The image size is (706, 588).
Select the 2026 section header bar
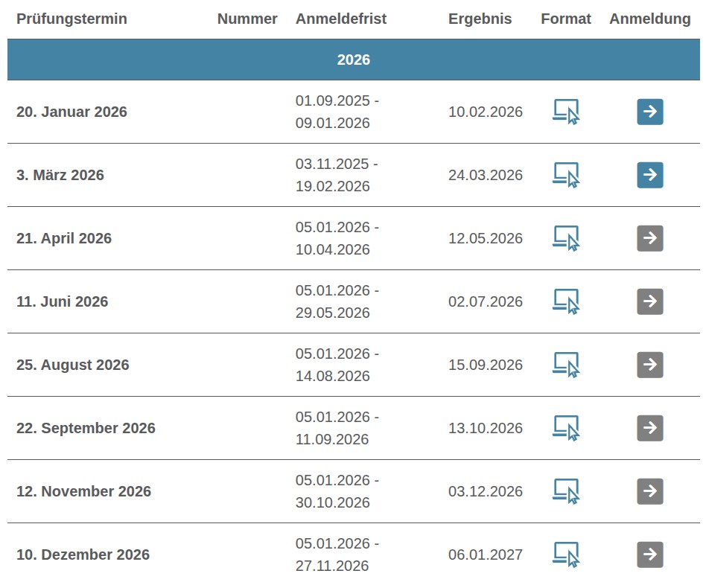[353, 60]
